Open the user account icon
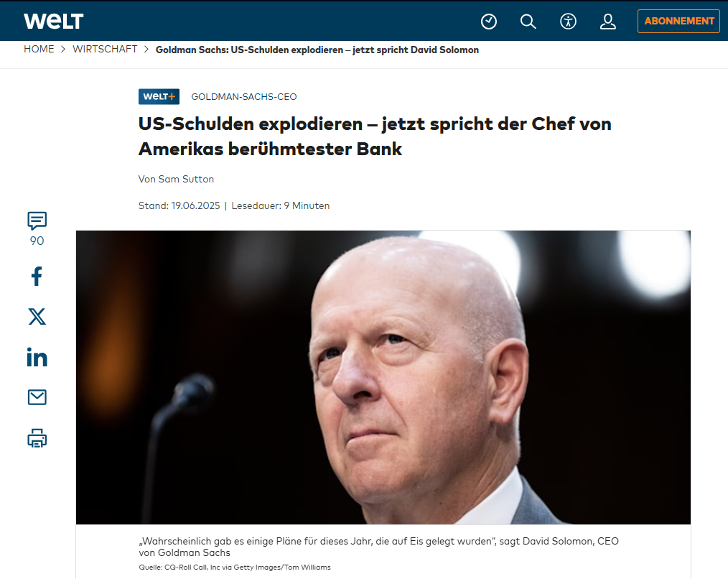This screenshot has height=579, width=728. (x=608, y=22)
